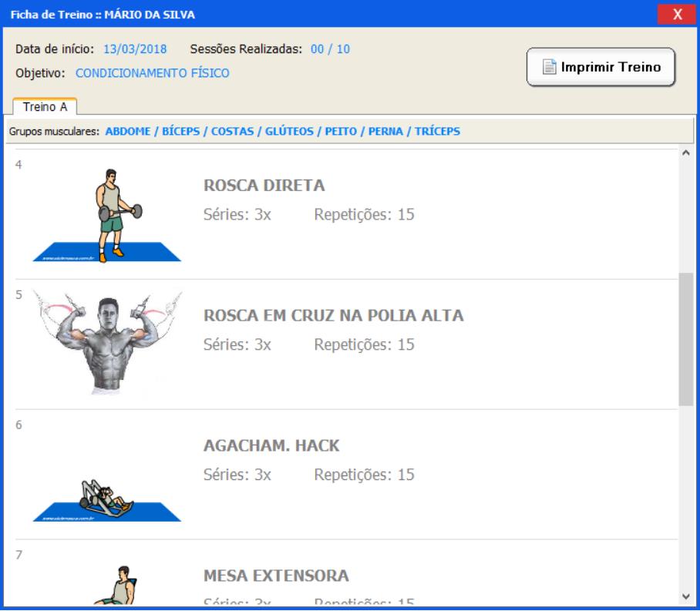Click the Imprimir Treino button
The width and height of the screenshot is (700, 611).
tap(601, 67)
